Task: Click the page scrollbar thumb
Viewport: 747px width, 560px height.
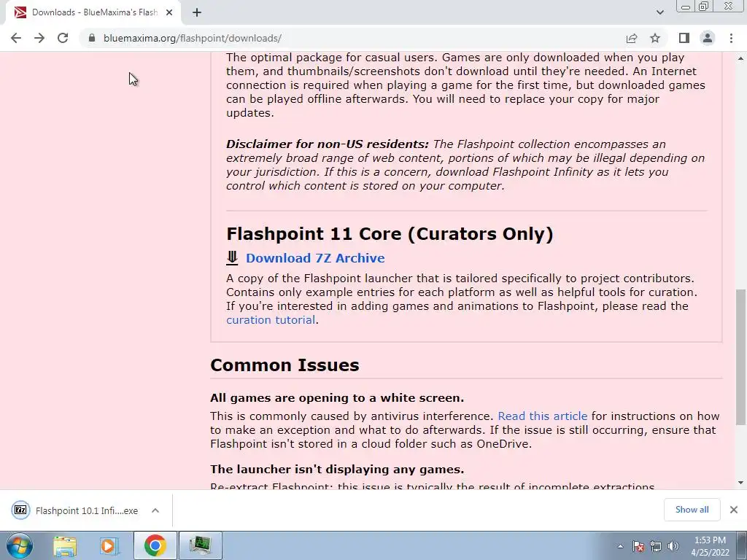Action: pos(740,357)
